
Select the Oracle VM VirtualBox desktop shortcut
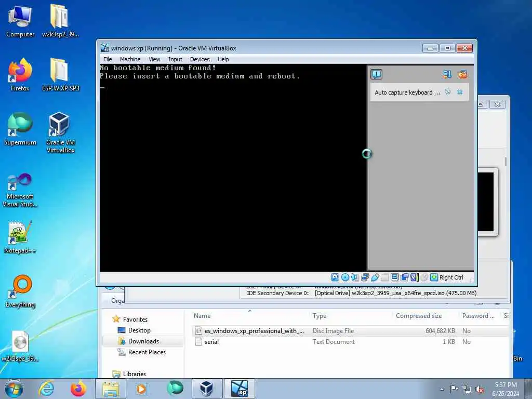click(60, 132)
